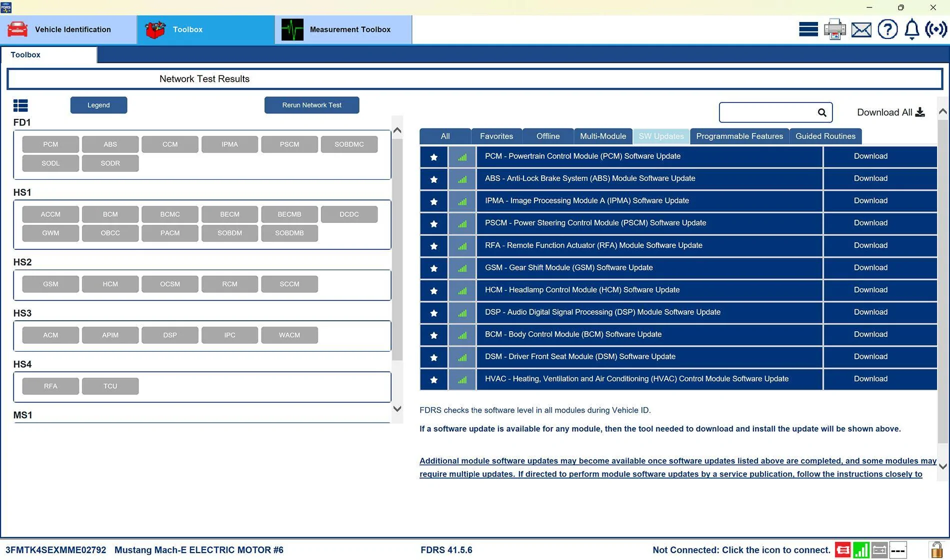
Task: Switch to list view icon above FD1
Action: [20, 105]
